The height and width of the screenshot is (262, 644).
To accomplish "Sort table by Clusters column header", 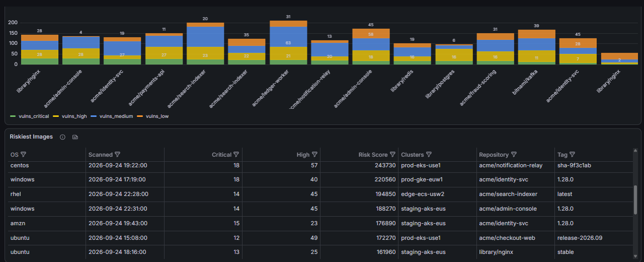I will tap(413, 155).
